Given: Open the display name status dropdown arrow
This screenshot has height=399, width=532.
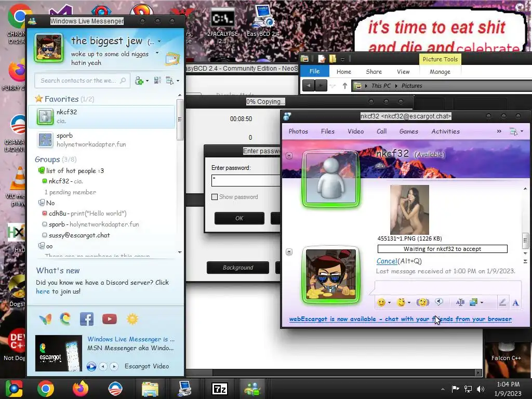Looking at the screenshot, I should tap(159, 42).
